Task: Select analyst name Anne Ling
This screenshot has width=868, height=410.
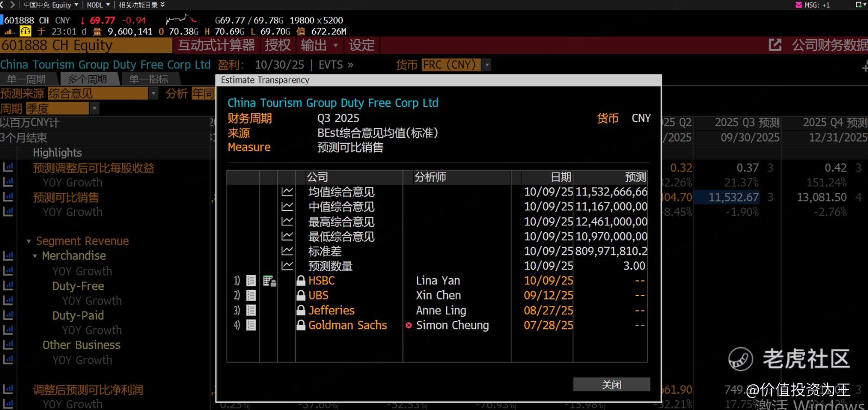Action: pyautogui.click(x=441, y=310)
